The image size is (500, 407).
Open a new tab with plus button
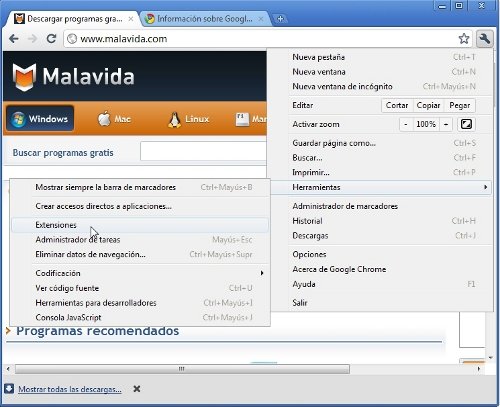tap(280, 19)
